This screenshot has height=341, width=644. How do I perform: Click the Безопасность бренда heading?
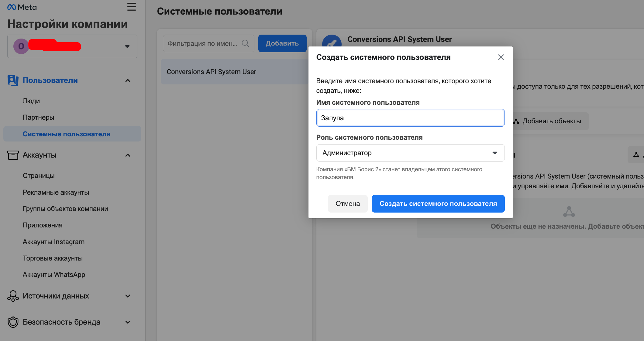pyautogui.click(x=61, y=322)
